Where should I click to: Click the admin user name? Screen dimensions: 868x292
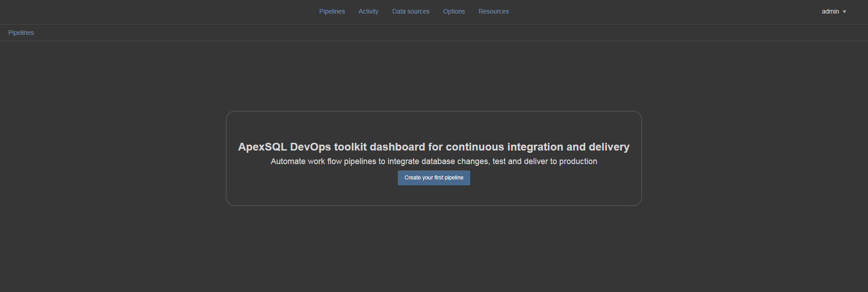830,11
